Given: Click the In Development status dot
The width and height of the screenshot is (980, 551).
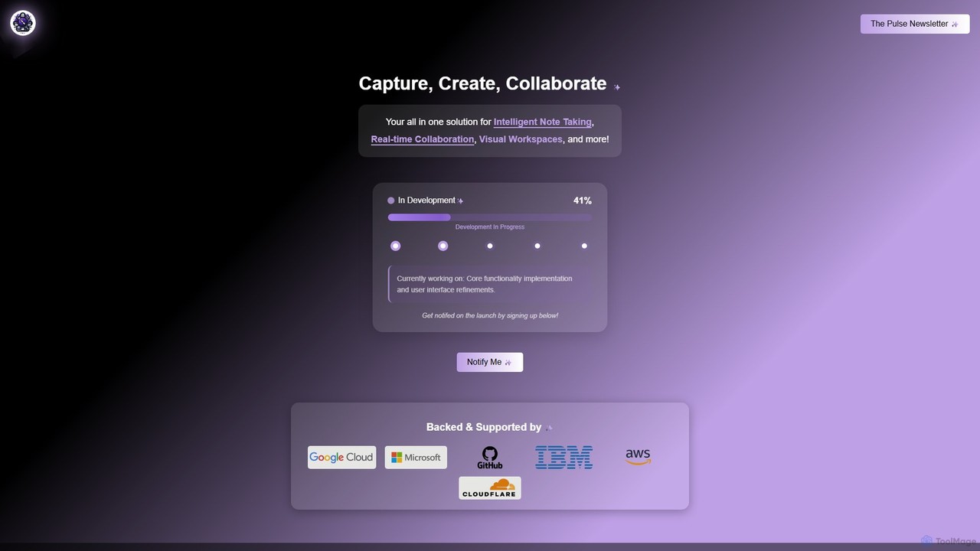Looking at the screenshot, I should 391,201.
